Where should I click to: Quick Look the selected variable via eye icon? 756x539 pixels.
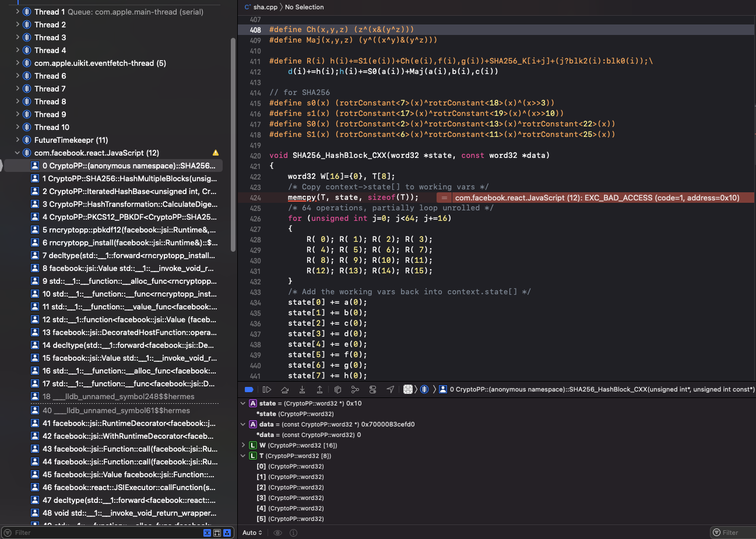tap(277, 532)
